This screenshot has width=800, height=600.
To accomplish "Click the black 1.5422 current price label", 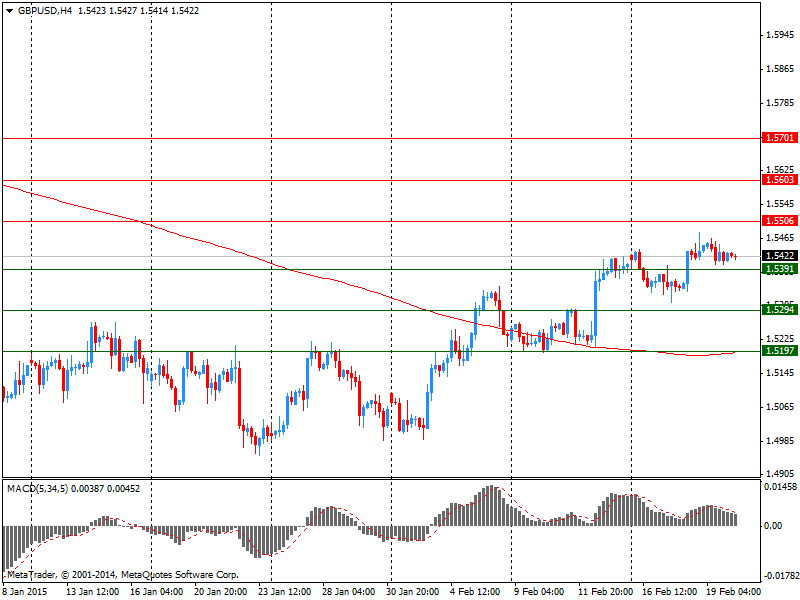I will click(780, 256).
